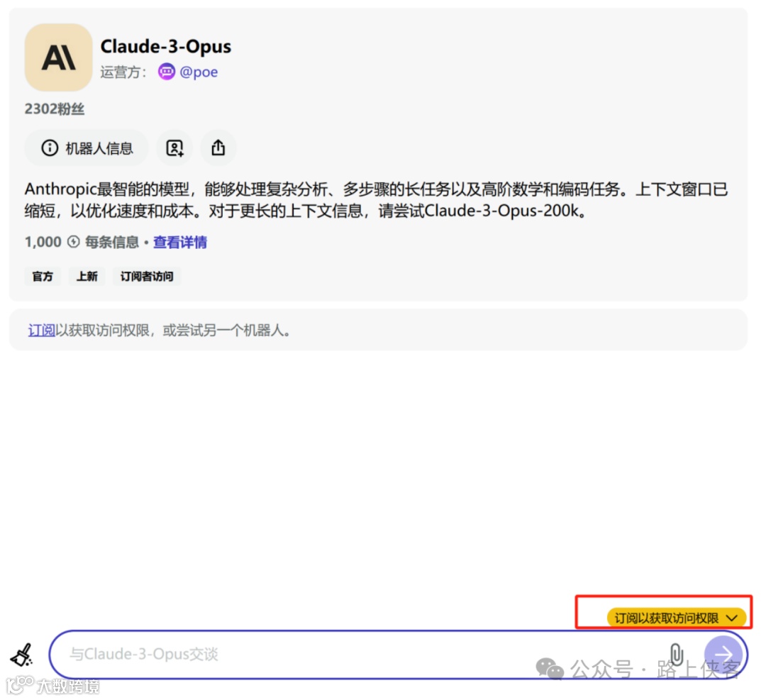
Task: Click the broom clear-context icon
Action: tap(21, 655)
